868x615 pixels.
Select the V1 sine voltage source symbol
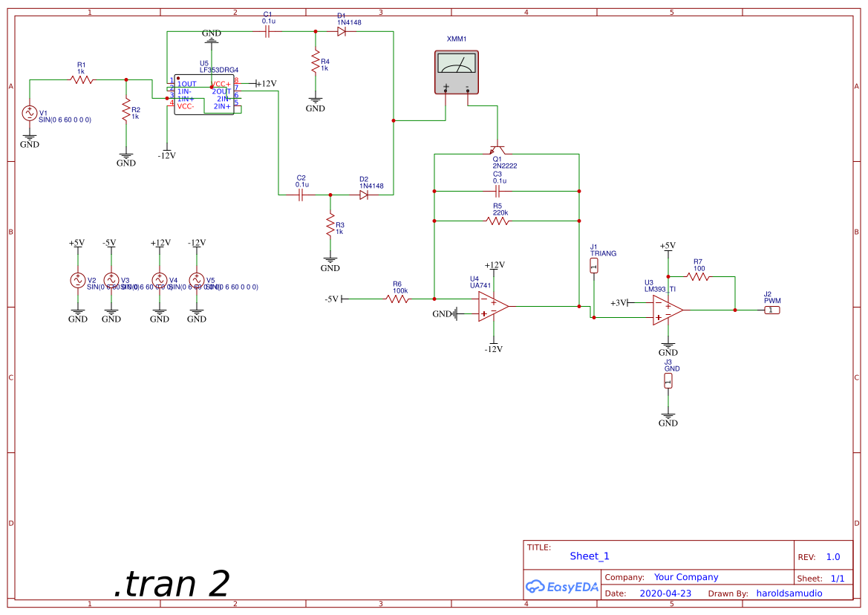click(x=30, y=114)
